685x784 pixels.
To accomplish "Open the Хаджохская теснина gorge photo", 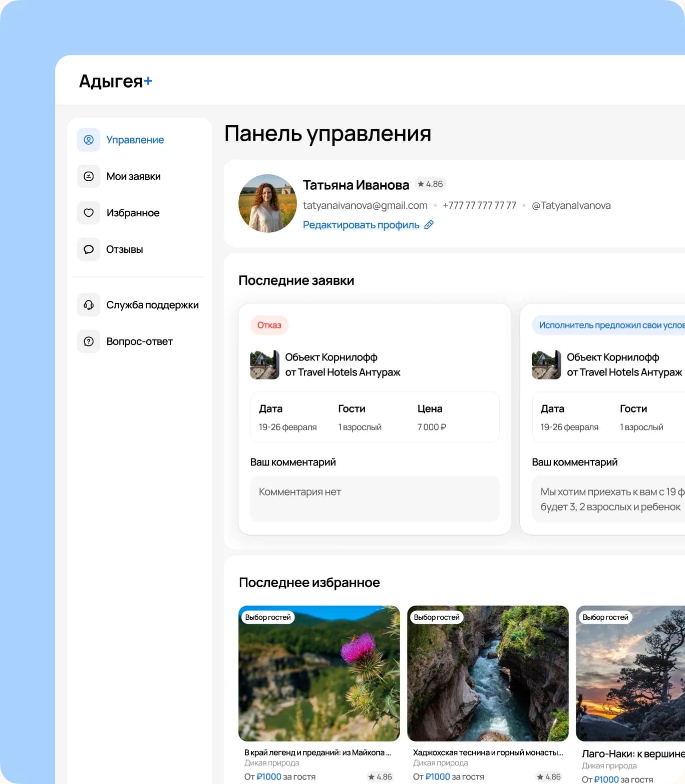I will click(x=488, y=673).
